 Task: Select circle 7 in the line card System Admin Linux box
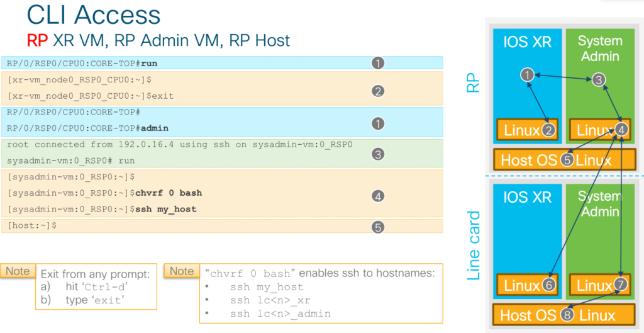[621, 285]
